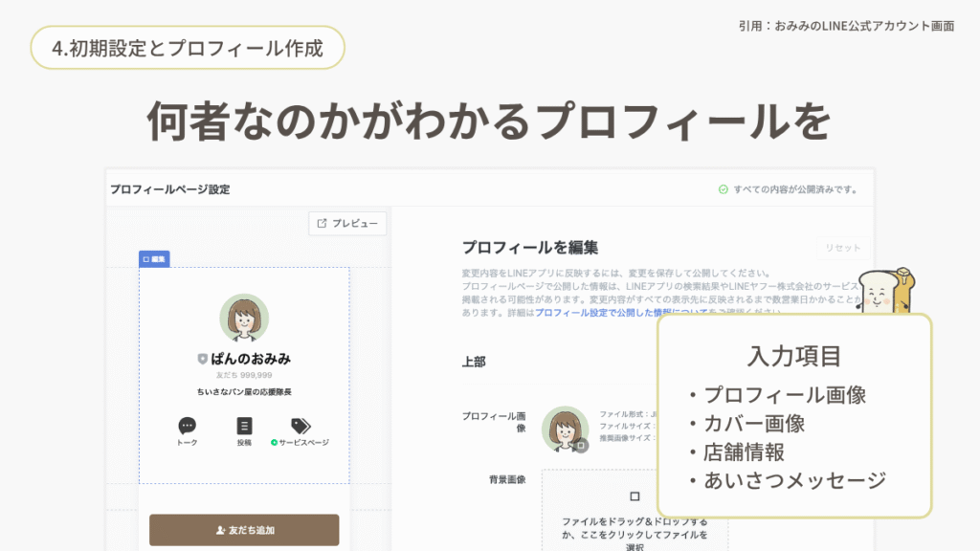The height and width of the screenshot is (551, 980).
Task: Click the ぱんのおみみ account name
Action: (x=251, y=359)
